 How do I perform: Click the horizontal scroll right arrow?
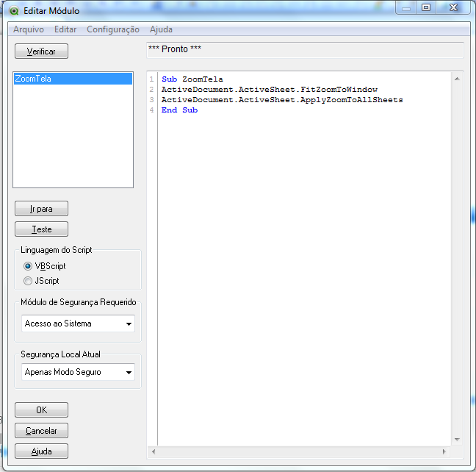(444, 451)
